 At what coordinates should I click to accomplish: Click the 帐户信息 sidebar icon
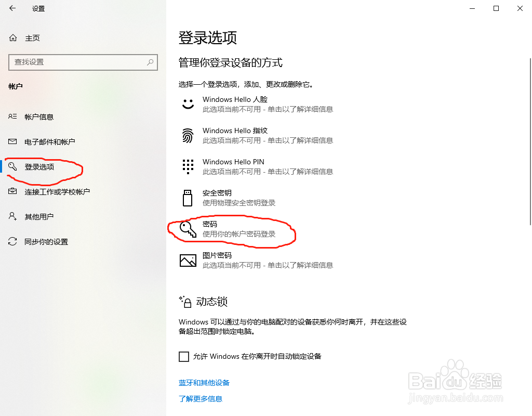(12, 116)
